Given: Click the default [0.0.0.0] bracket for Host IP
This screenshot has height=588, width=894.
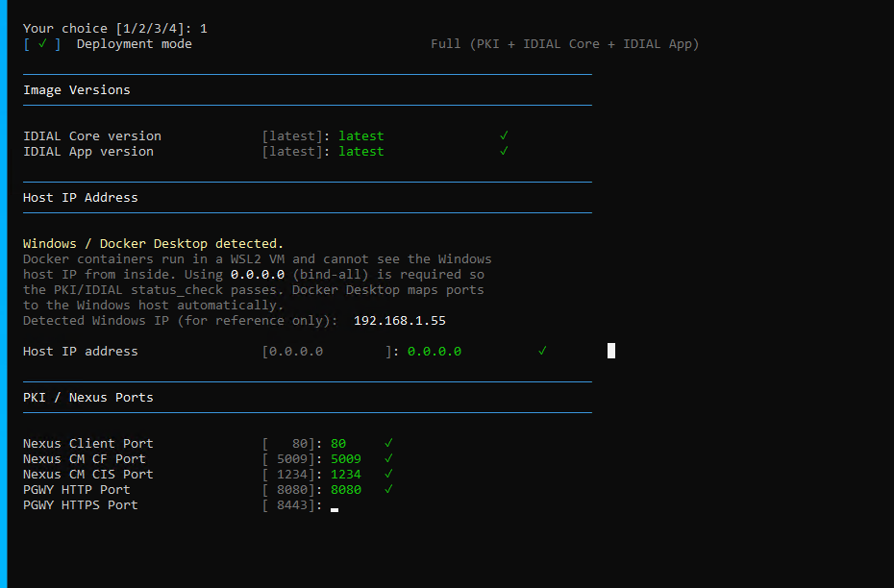Looking at the screenshot, I should 327,352.
